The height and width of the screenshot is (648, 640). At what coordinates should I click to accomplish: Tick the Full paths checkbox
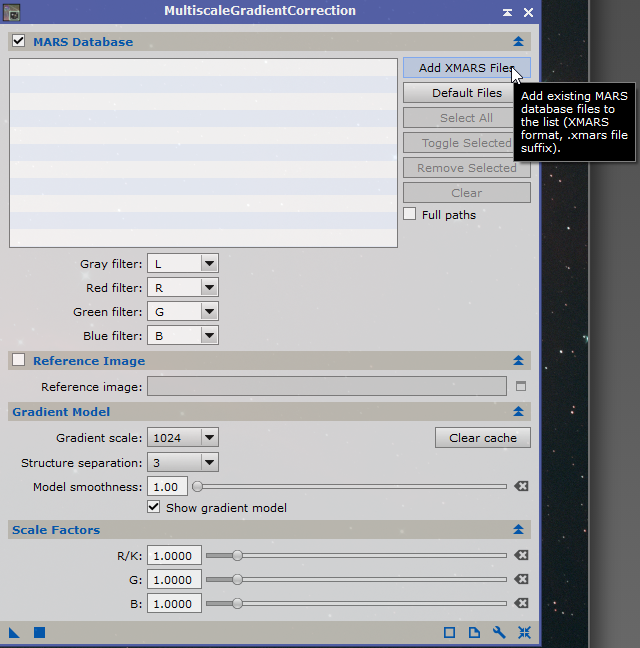click(x=410, y=214)
